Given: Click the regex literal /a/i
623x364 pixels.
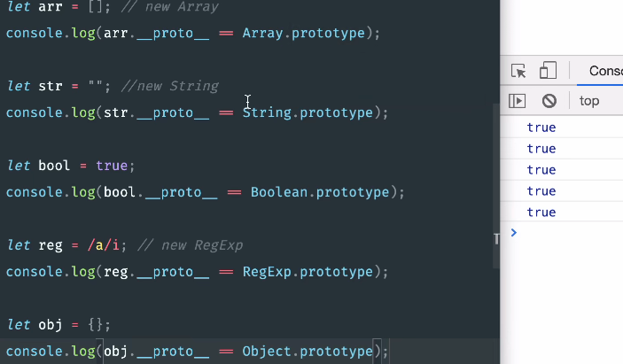Looking at the screenshot, I should point(104,245).
